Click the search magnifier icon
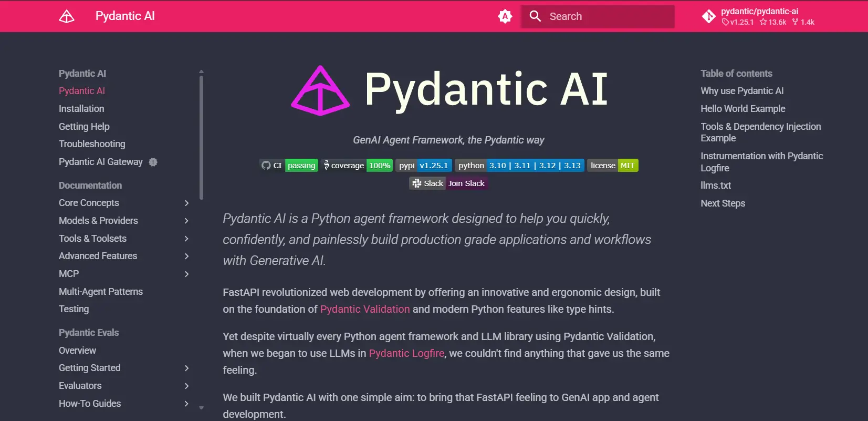Screen dimensions: 868x421 pos(535,16)
